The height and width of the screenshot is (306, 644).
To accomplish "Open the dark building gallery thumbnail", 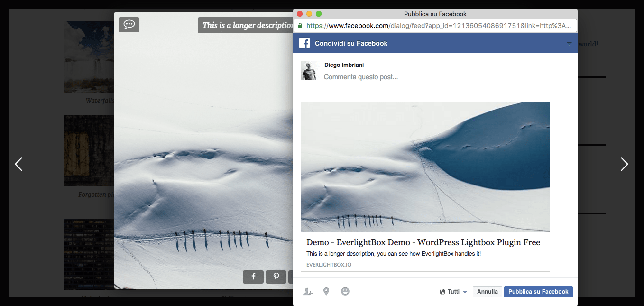I will pos(89,254).
